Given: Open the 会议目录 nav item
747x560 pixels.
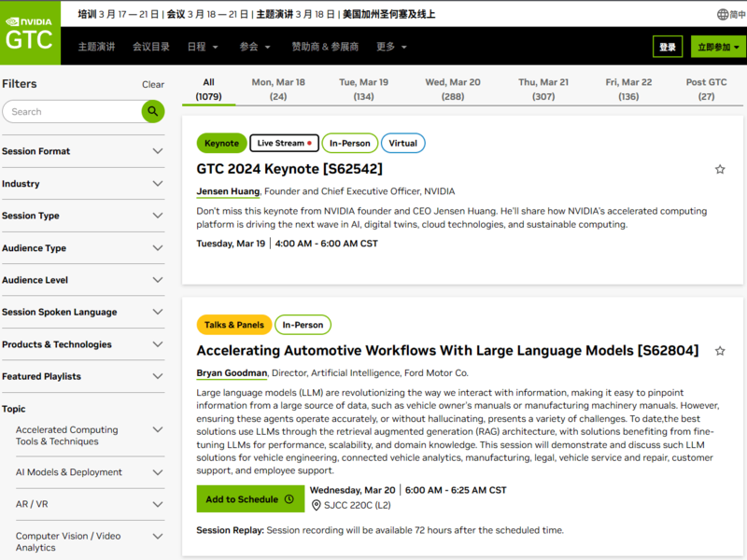Looking at the screenshot, I should pyautogui.click(x=151, y=47).
